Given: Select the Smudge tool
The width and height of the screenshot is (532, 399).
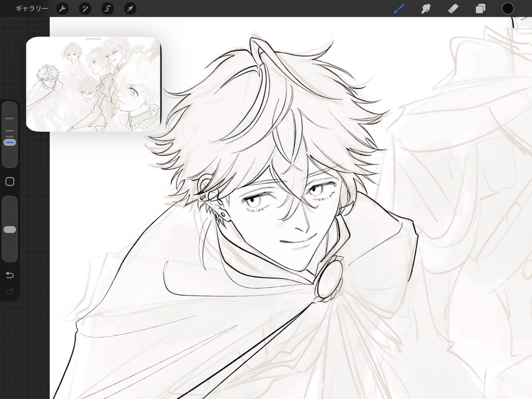Looking at the screenshot, I should pos(426,8).
